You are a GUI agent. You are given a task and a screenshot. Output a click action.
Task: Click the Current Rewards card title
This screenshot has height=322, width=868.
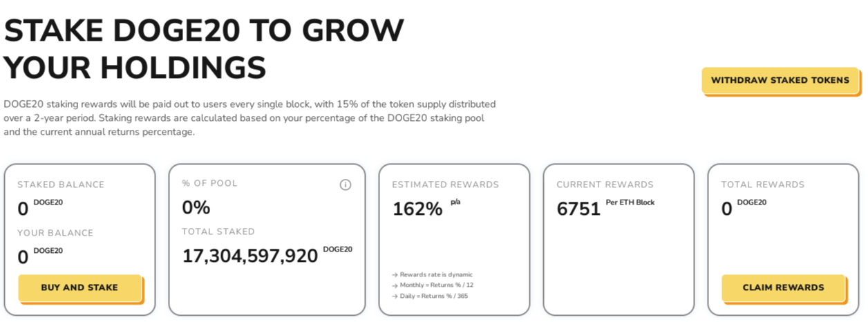pos(605,184)
